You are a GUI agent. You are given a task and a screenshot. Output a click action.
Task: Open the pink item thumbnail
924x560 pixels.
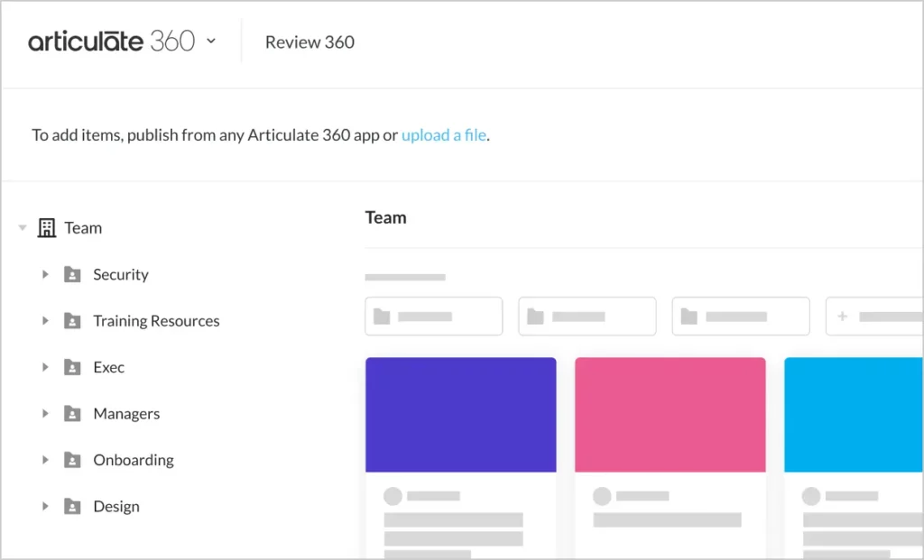(x=670, y=415)
